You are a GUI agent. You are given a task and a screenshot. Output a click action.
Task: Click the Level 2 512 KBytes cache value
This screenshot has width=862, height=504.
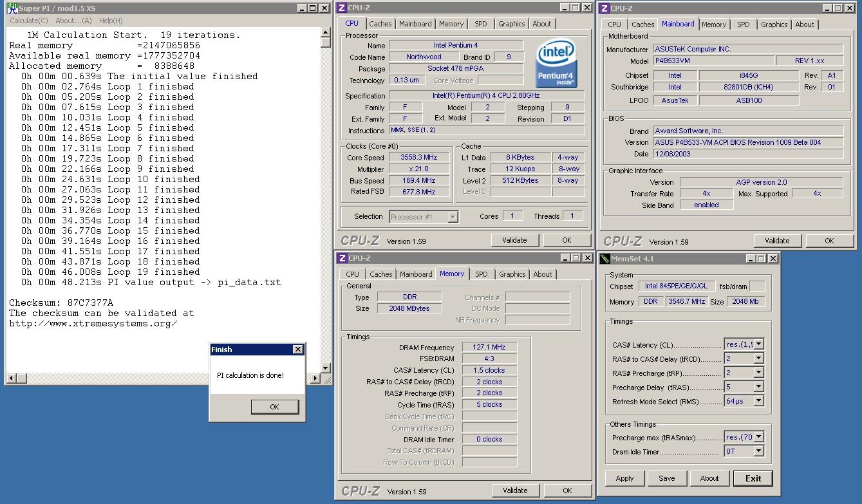[520, 181]
